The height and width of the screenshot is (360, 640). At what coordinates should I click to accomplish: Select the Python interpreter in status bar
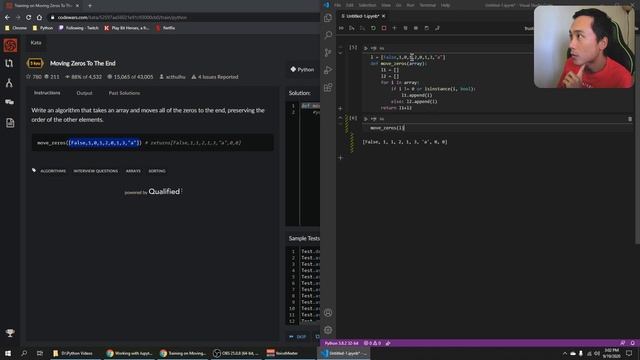click(x=341, y=343)
